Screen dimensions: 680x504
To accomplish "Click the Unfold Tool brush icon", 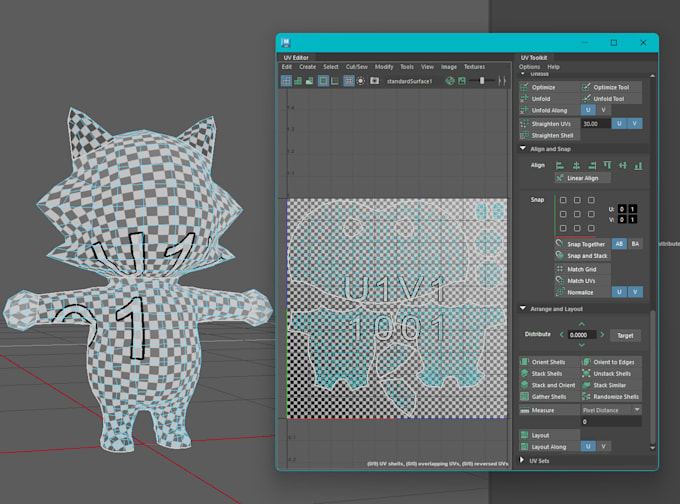I will (x=586, y=98).
